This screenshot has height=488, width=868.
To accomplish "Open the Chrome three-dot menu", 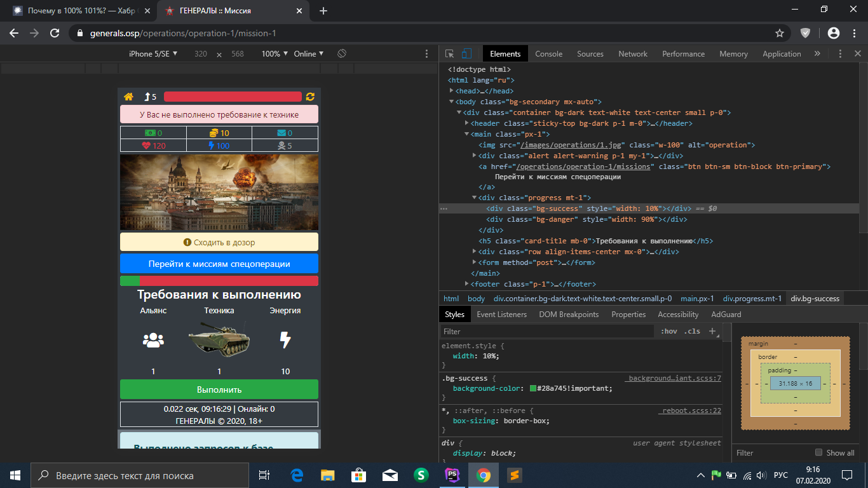I will (x=854, y=33).
